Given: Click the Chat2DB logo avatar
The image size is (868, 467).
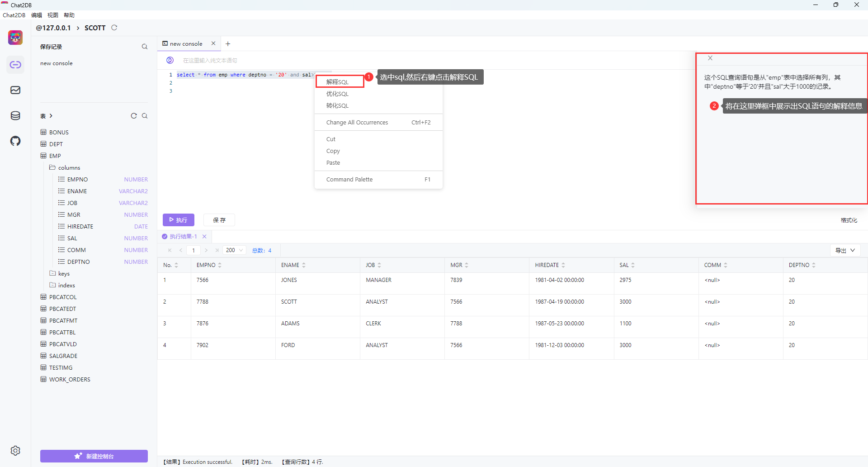Looking at the screenshot, I should point(15,38).
